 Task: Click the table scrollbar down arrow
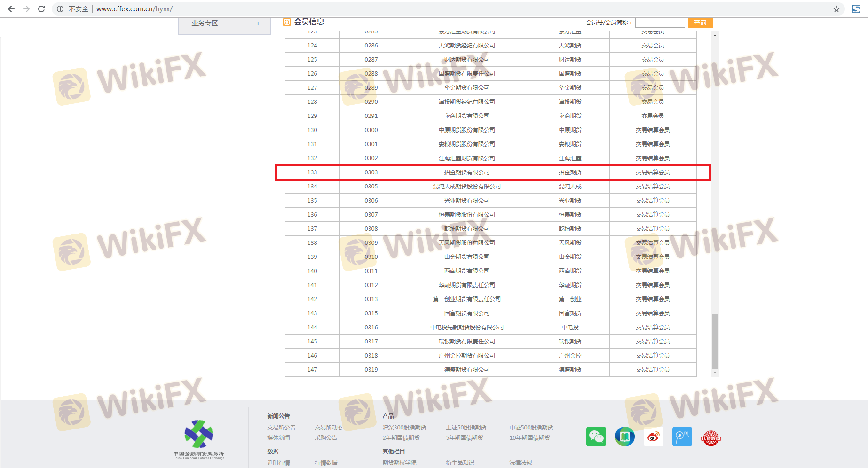click(715, 373)
